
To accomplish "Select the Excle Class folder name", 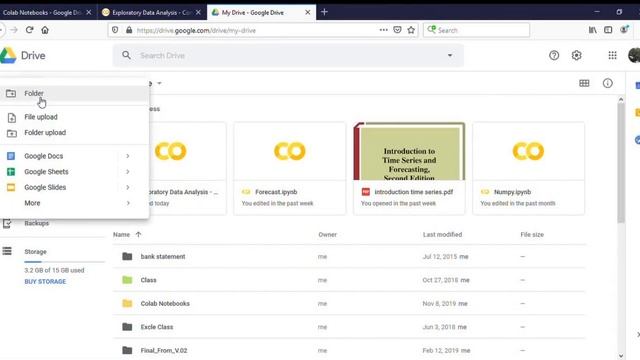I will (157, 327).
